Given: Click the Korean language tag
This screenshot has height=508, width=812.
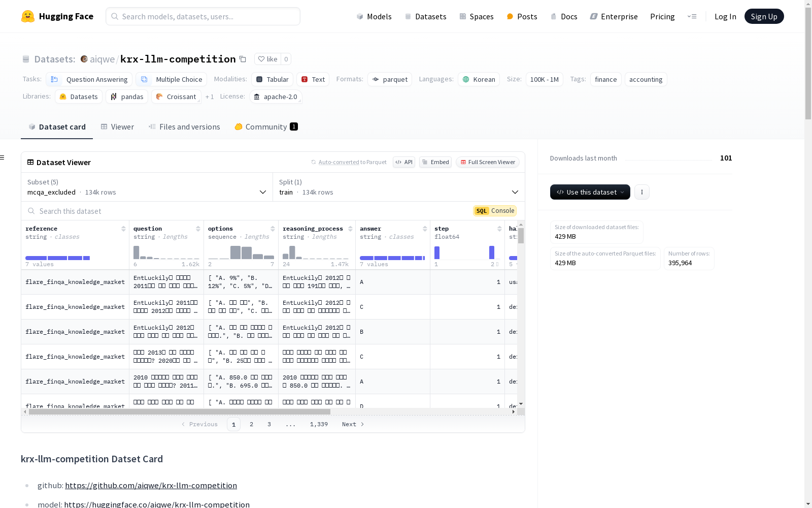Looking at the screenshot, I should pyautogui.click(x=479, y=79).
